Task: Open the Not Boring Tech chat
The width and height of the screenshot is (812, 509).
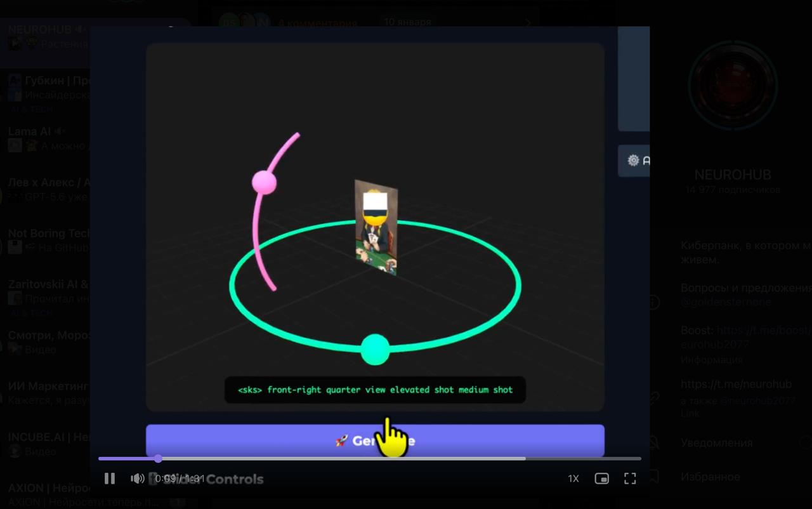Action: pyautogui.click(x=46, y=241)
